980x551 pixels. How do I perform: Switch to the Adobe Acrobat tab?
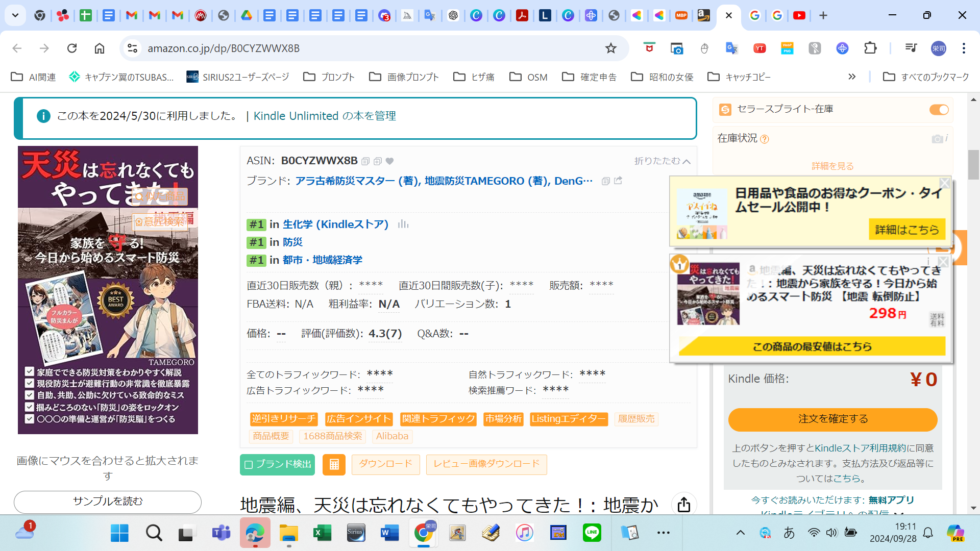pos(522,15)
